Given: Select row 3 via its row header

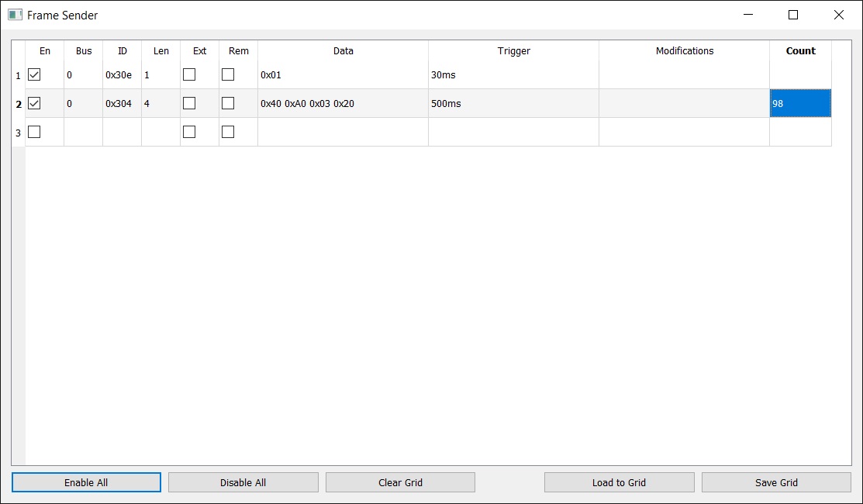Looking at the screenshot, I should coord(19,133).
